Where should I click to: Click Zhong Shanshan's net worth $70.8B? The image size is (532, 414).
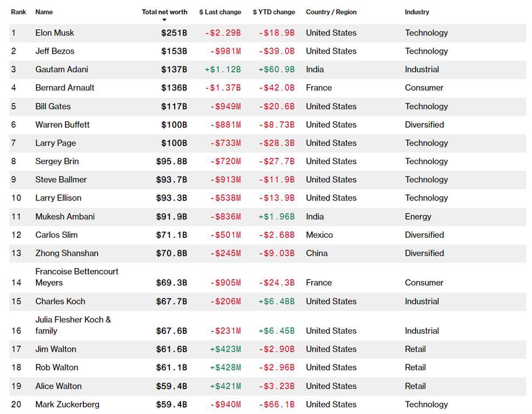coord(171,253)
